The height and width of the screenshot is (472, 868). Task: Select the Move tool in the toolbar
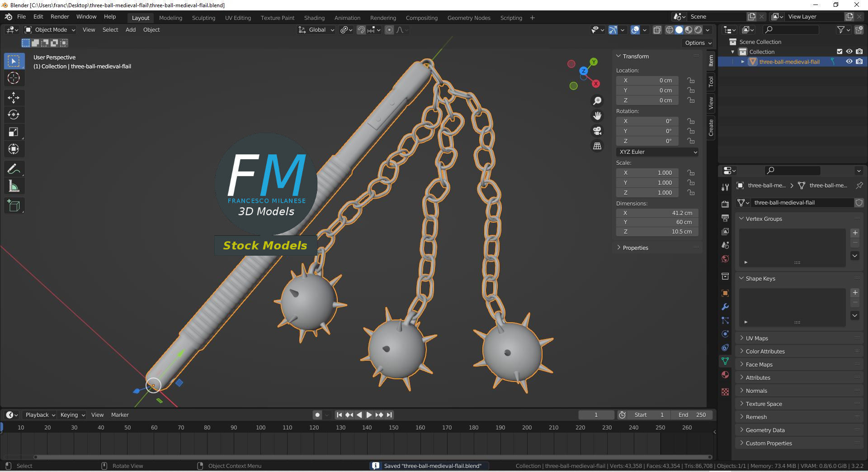tap(14, 97)
